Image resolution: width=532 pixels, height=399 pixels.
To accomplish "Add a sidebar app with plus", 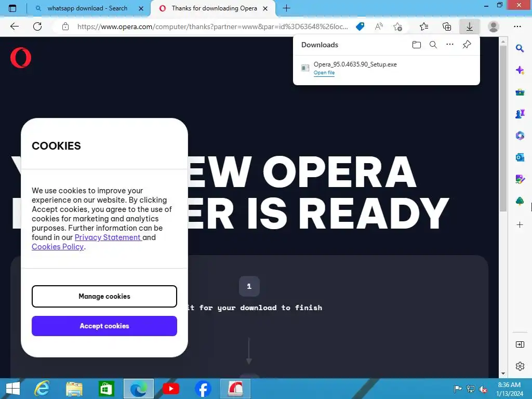I will click(x=520, y=224).
